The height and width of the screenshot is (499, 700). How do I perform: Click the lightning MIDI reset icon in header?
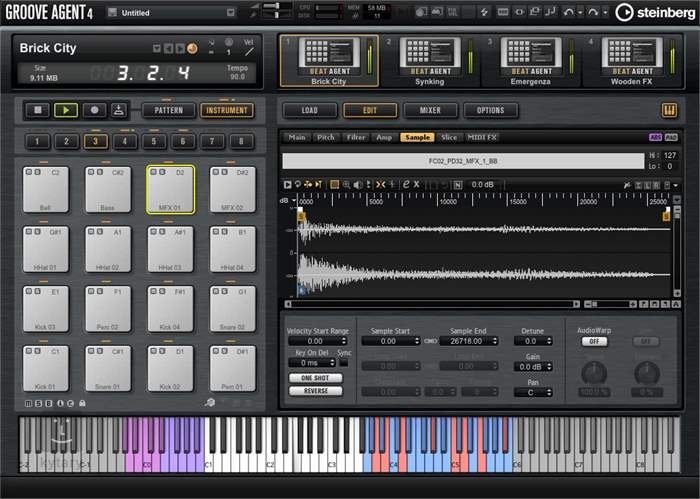tap(484, 12)
